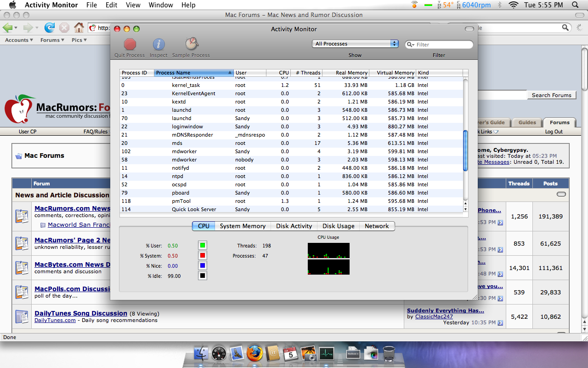
Task: Open the DailyTunes Song Discussion link
Action: (x=81, y=313)
